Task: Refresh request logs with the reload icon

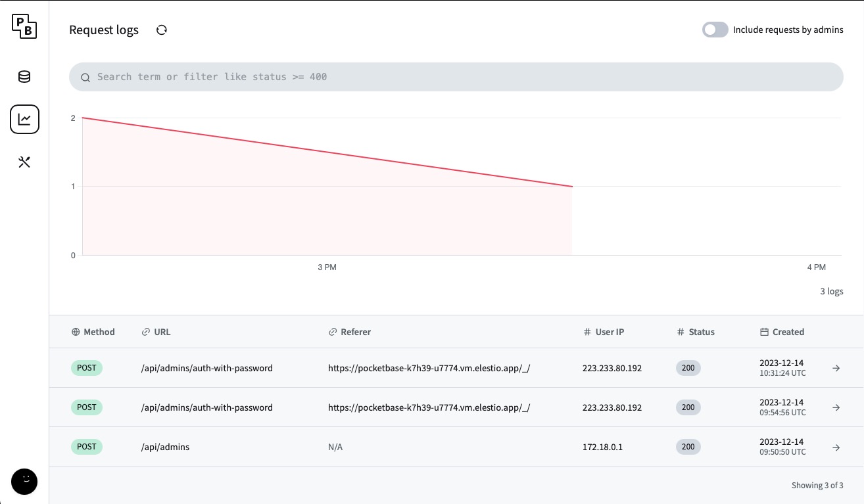Action: [161, 30]
